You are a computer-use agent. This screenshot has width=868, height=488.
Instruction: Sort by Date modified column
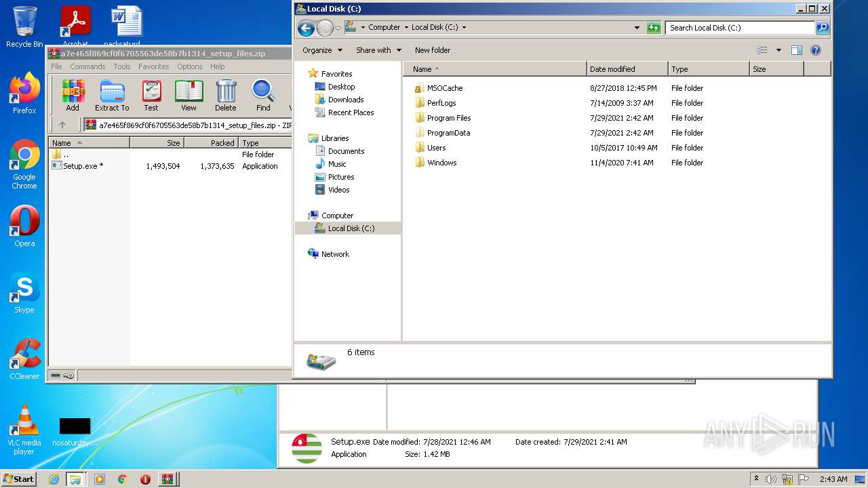(x=627, y=69)
